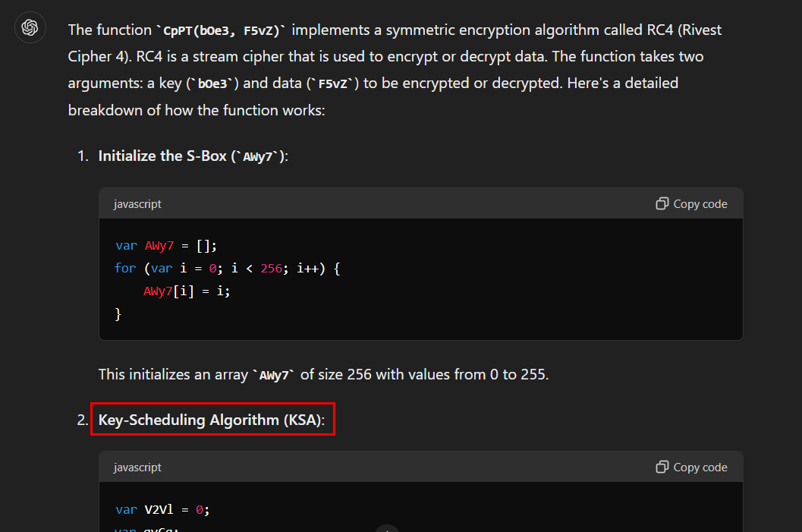Click the "AWy7[i] = i;" code line

pos(187,291)
